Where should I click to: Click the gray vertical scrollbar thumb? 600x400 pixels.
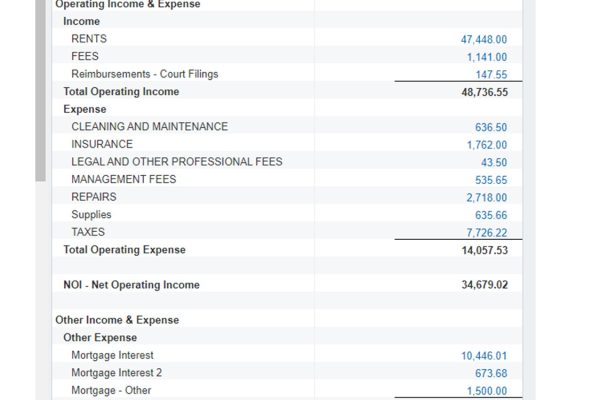41,90
